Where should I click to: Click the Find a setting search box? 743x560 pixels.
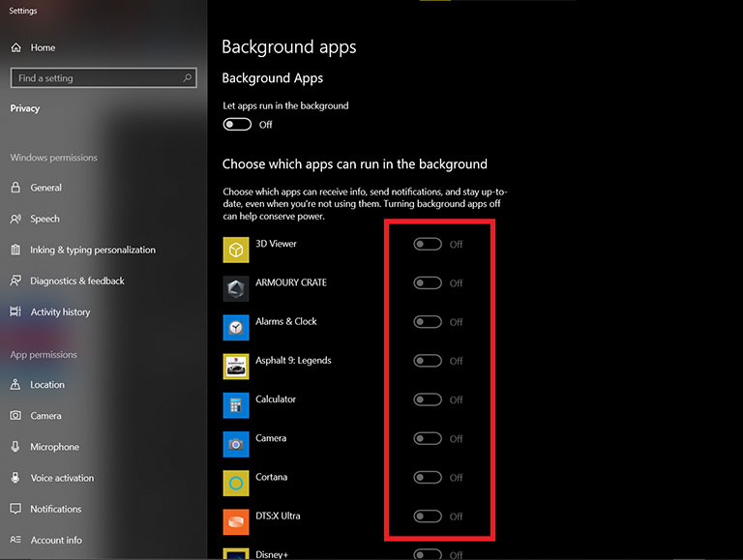pos(104,77)
